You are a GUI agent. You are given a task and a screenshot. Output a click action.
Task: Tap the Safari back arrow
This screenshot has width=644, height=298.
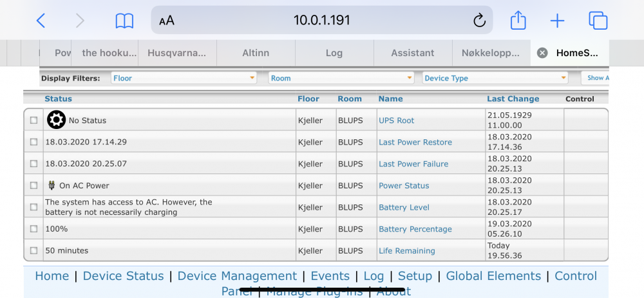41,21
